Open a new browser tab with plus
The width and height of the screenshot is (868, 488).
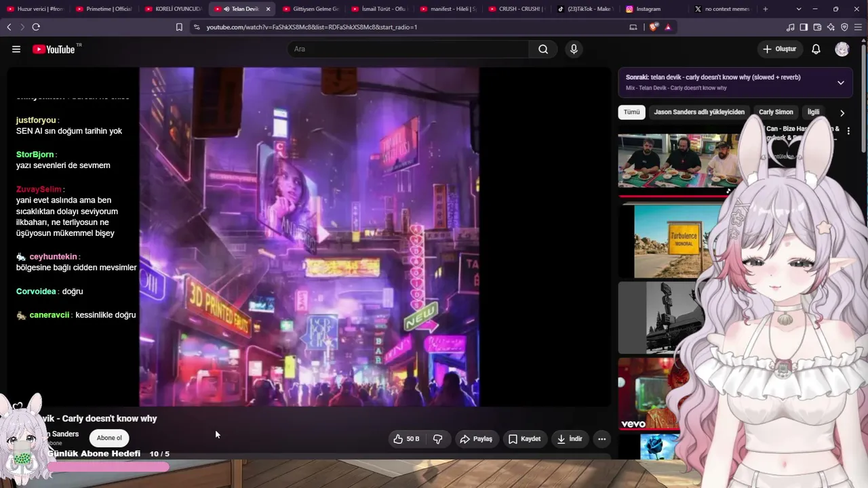[x=766, y=9]
